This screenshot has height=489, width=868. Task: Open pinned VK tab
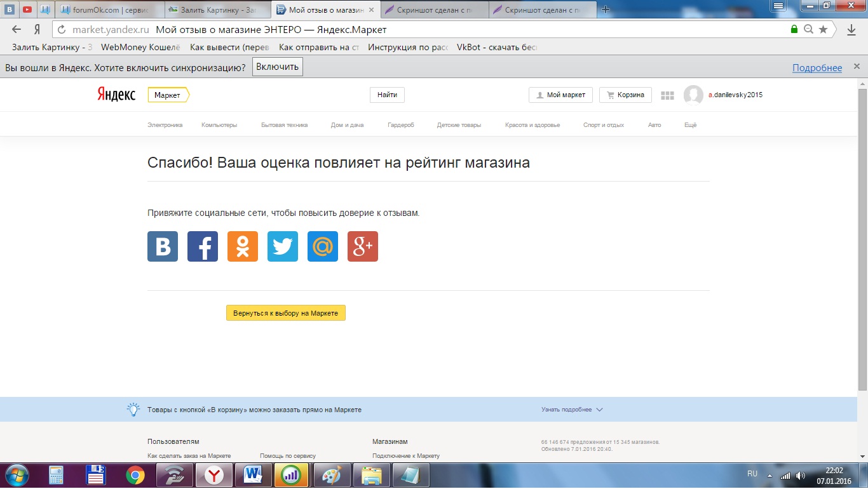(10, 10)
